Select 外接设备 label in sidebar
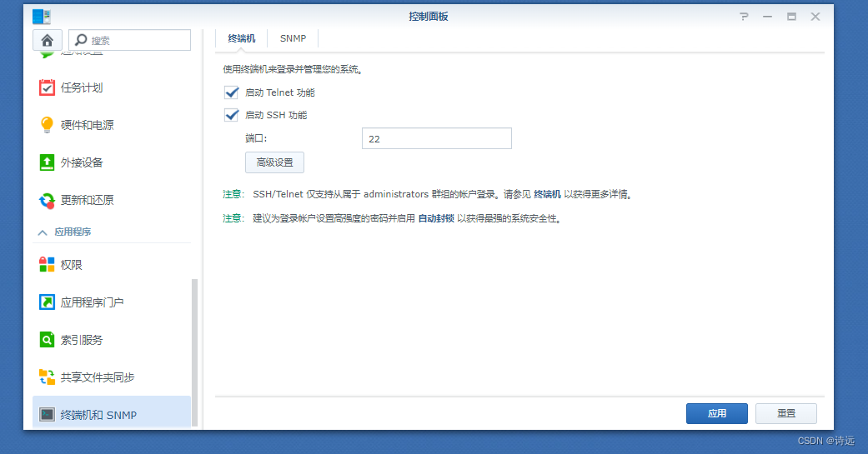This screenshot has height=454, width=868. (82, 162)
